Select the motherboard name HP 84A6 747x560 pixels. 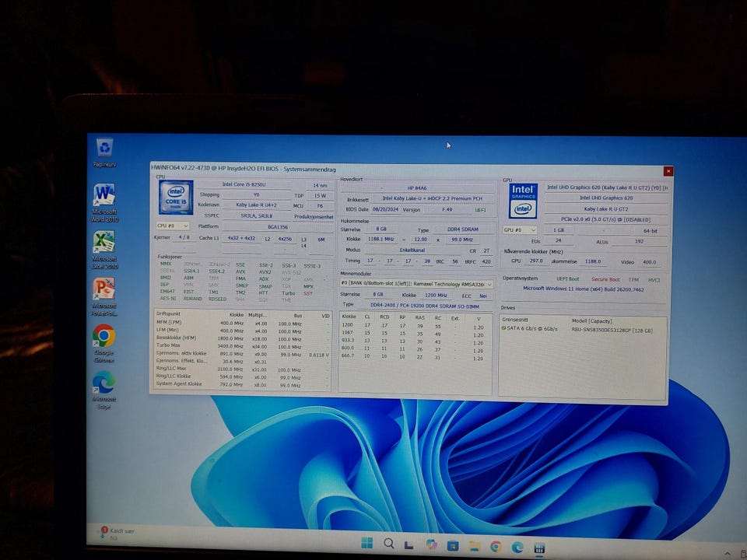pos(417,188)
